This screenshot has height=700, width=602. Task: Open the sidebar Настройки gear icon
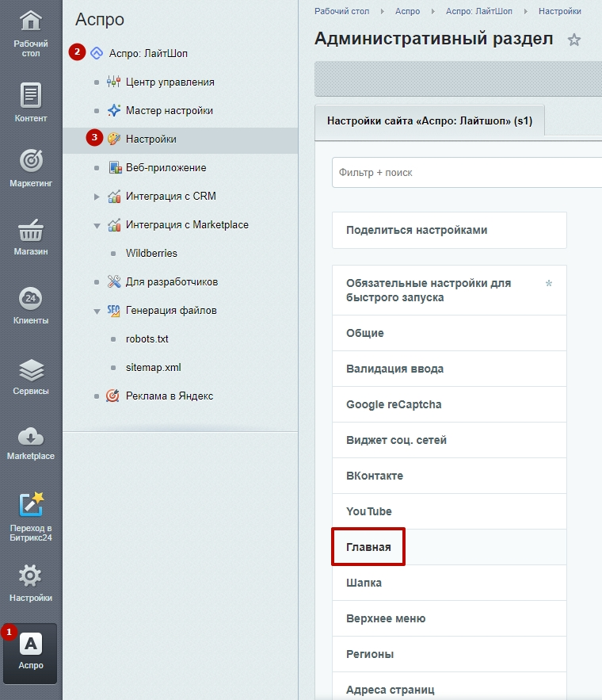(31, 576)
